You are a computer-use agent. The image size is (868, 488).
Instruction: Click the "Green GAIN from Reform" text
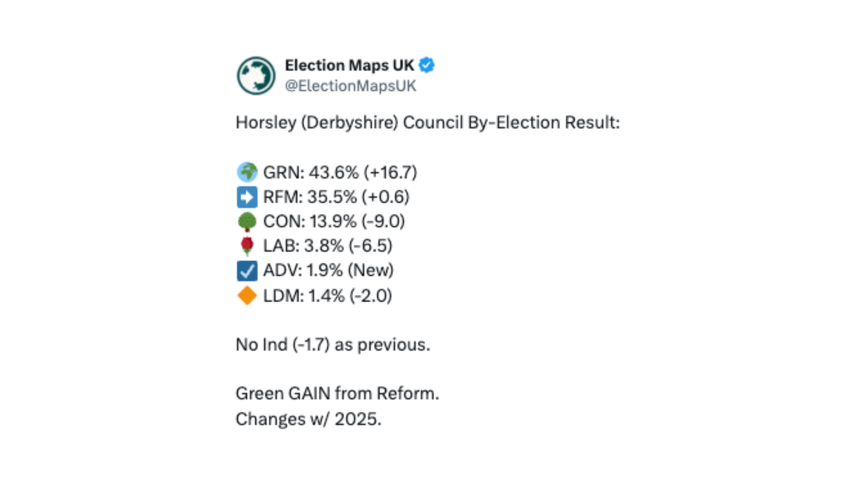click(337, 394)
